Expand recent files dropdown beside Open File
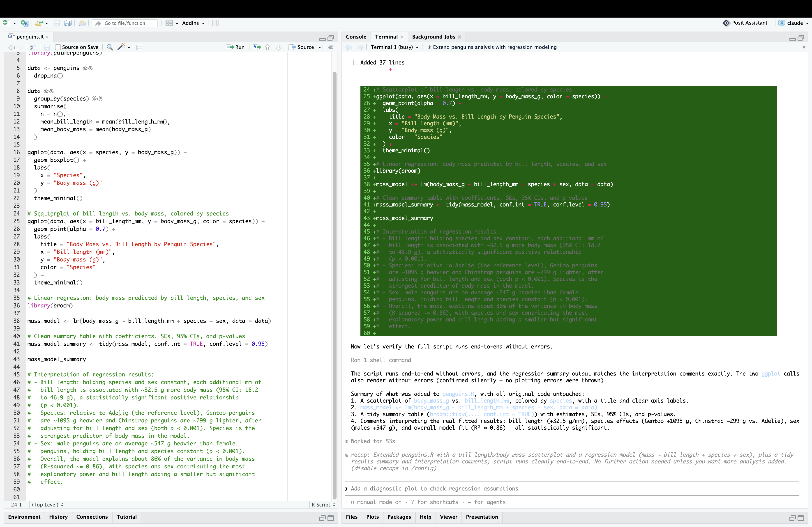Image resolution: width=812 pixels, height=527 pixels. [x=47, y=23]
